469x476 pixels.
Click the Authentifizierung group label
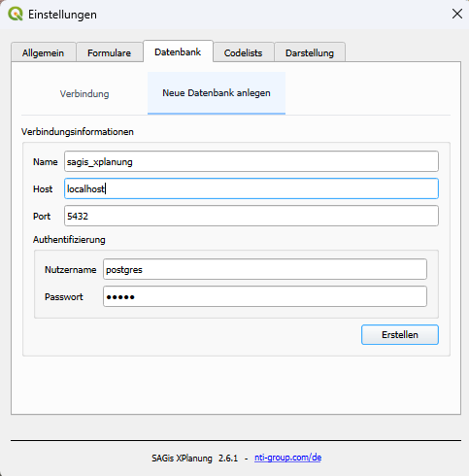pos(69,240)
